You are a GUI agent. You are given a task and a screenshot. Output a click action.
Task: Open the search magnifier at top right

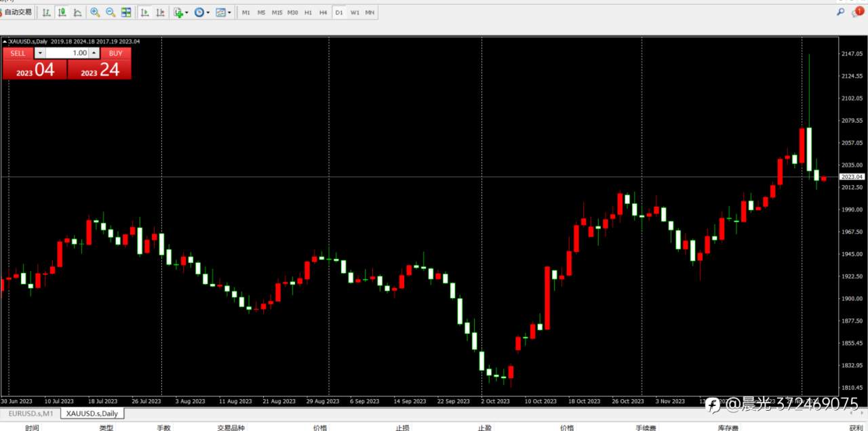pos(841,12)
